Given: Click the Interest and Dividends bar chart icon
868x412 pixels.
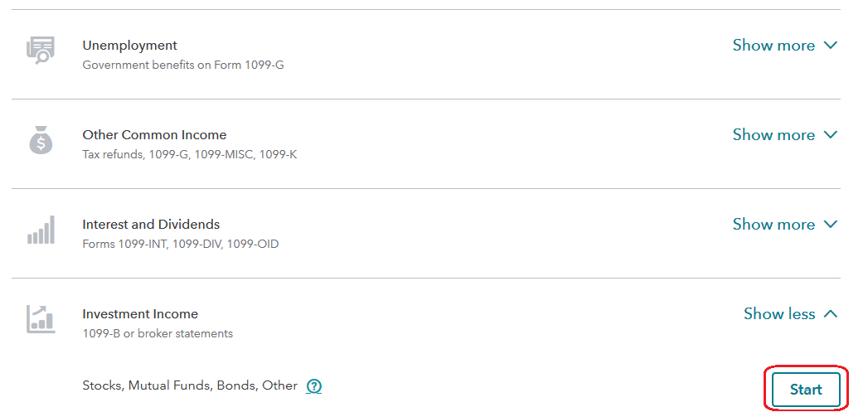Looking at the screenshot, I should pyautogui.click(x=41, y=230).
